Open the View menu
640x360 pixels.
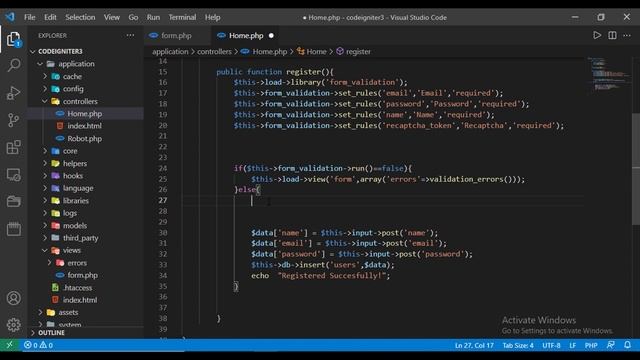[111, 17]
